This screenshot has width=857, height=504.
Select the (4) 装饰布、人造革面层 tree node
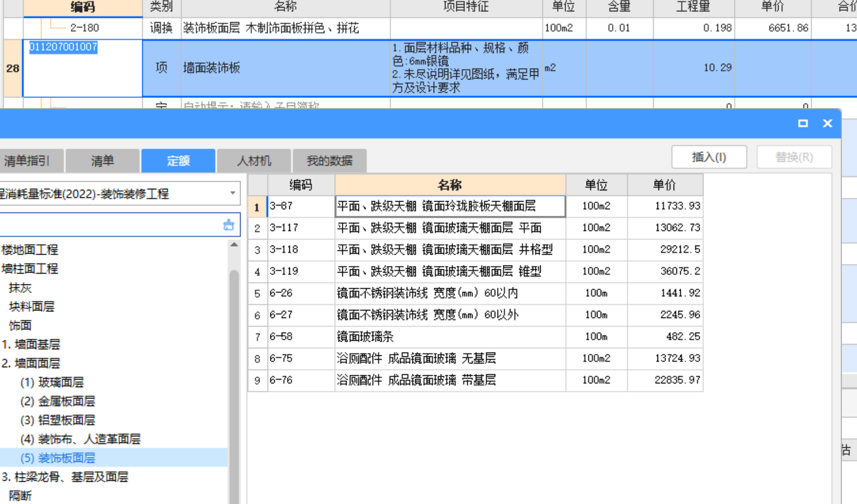(80, 439)
